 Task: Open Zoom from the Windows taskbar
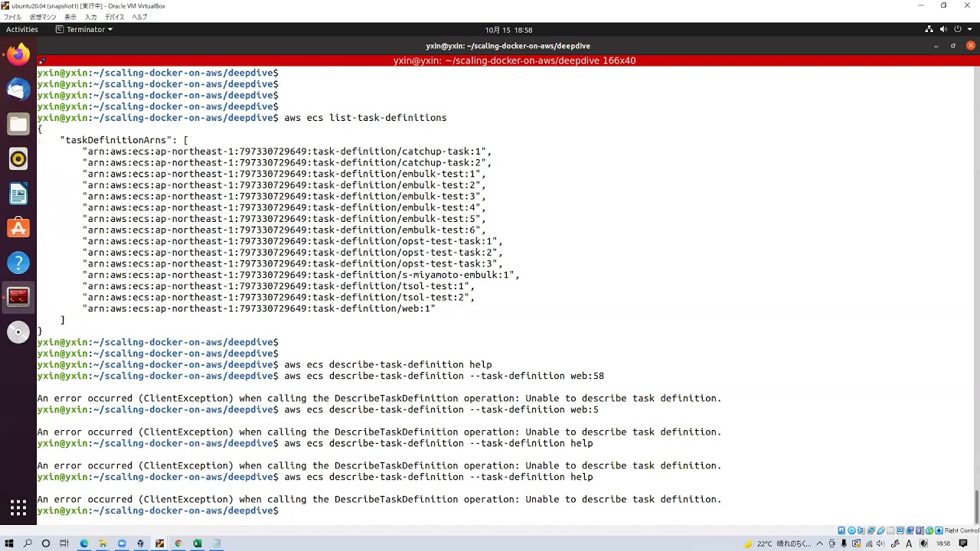(122, 543)
